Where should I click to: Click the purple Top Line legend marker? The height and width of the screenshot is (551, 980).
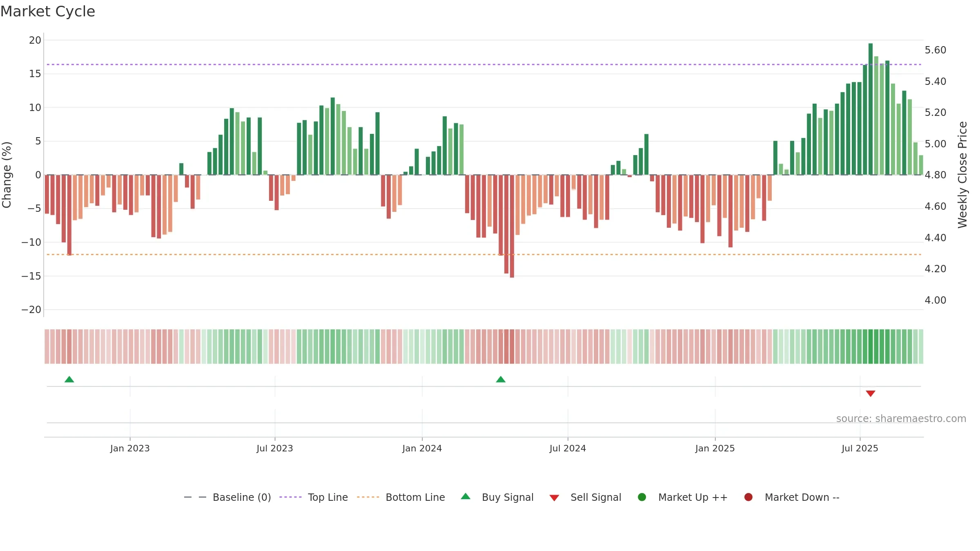[290, 497]
